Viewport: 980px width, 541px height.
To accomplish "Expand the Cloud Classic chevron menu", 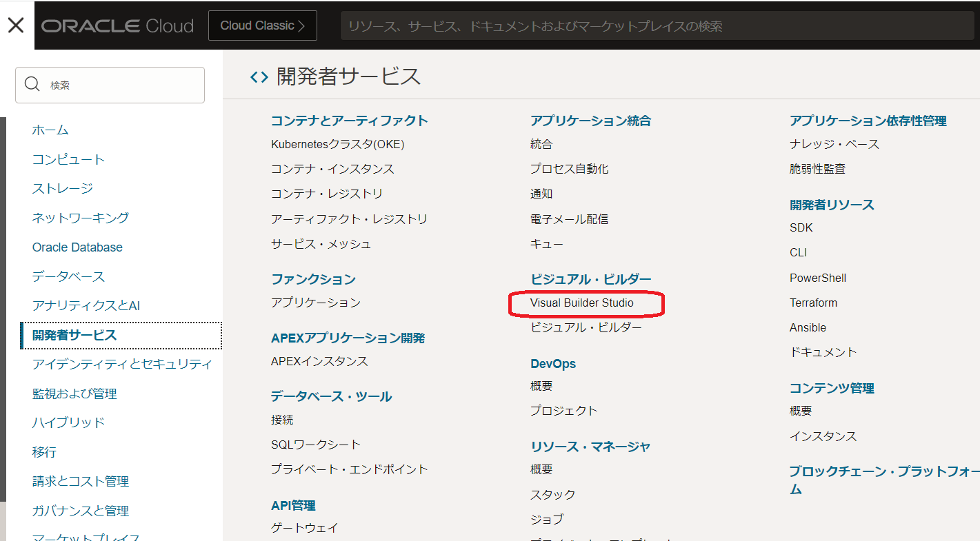I will pyautogui.click(x=303, y=25).
